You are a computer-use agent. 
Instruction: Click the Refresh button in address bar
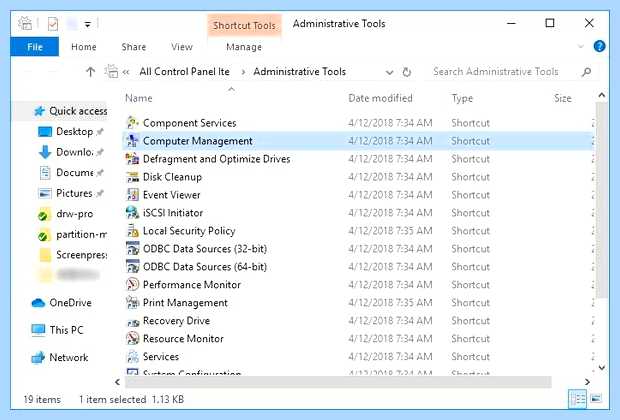406,72
